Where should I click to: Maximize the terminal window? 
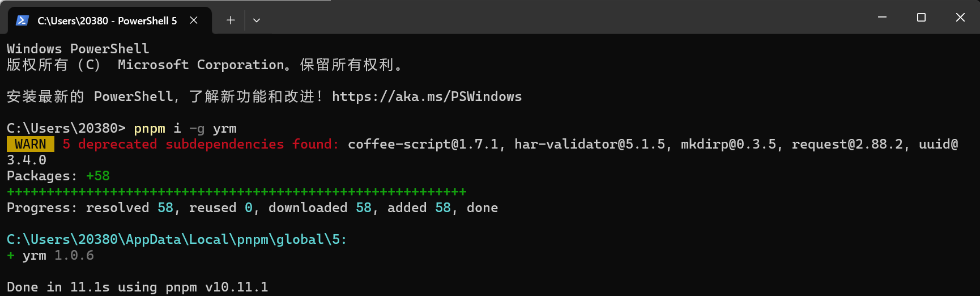[921, 18]
